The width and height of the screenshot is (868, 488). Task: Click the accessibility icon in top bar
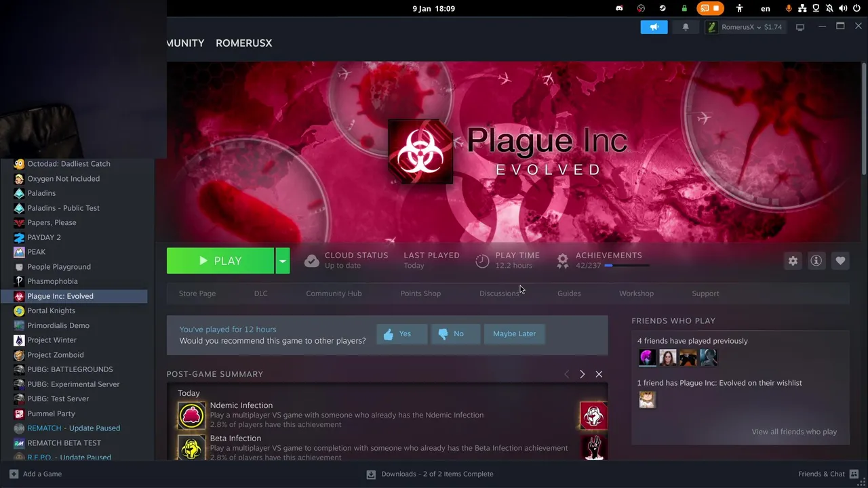coord(740,8)
